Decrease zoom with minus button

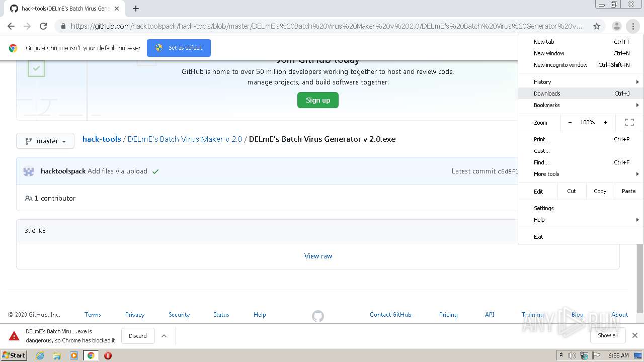pos(570,122)
